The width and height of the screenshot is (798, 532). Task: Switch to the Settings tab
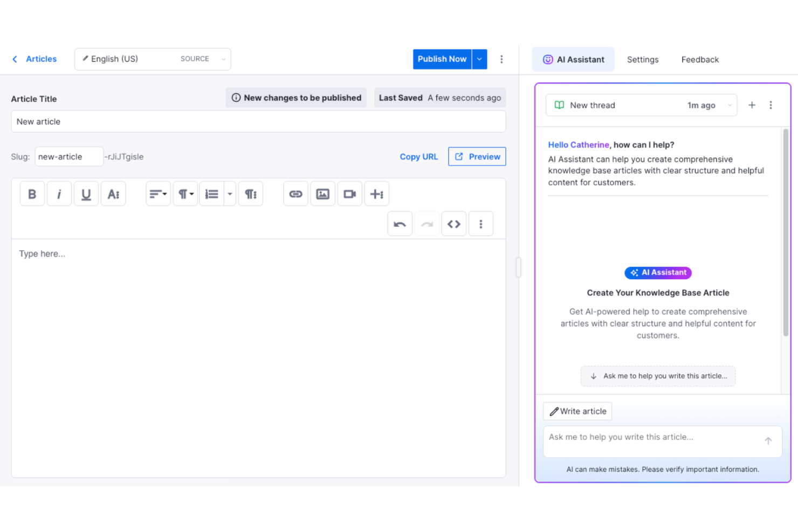pyautogui.click(x=642, y=59)
